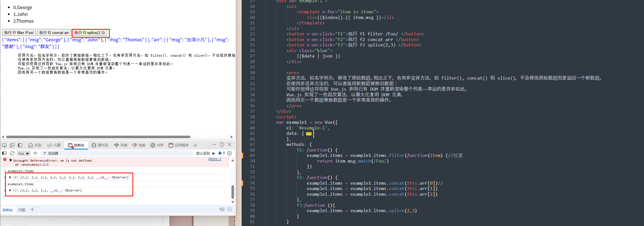Click line number 69 in editor gutter
644x226 pixels.
pyautogui.click(x=252, y=155)
